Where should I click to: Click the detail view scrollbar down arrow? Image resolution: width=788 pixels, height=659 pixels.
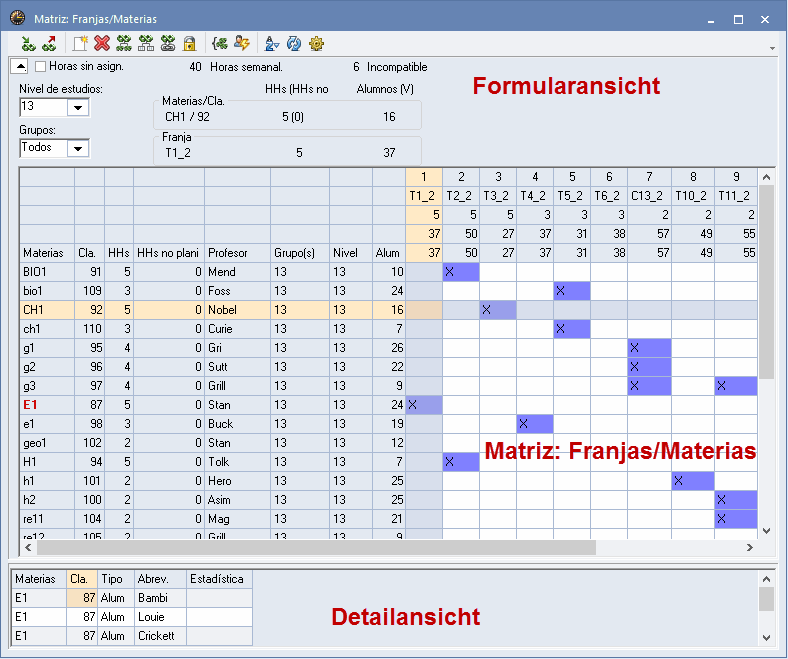766,637
